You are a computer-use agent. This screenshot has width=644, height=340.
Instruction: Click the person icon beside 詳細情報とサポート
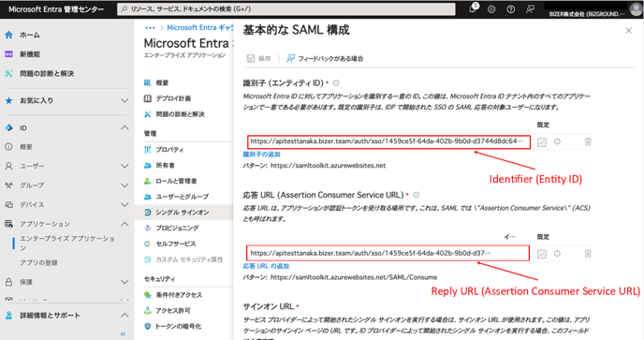pos(8,316)
